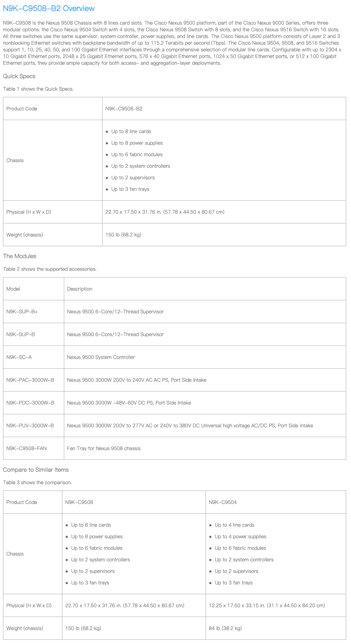Click the N9K-C9508-B2 Overview page title
This screenshot has height=644, width=351.
pos(49,9)
